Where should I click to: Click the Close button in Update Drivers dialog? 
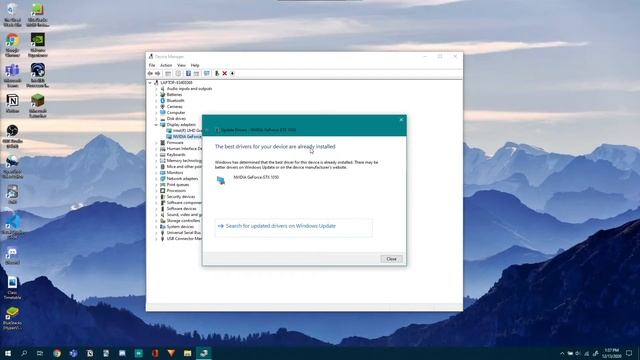(x=391, y=259)
